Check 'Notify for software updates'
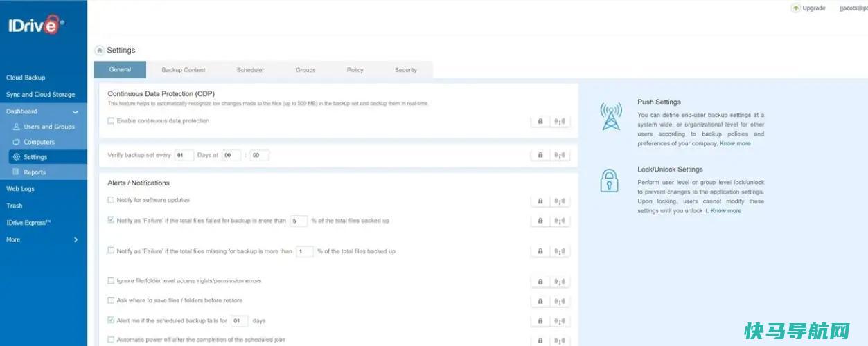Screen dimensions: 868x346 pos(111,200)
